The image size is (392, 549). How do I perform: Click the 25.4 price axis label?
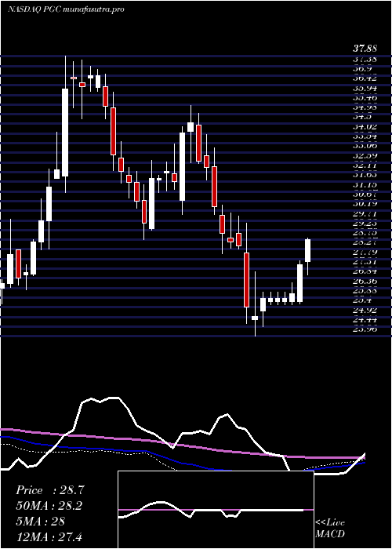362,300
